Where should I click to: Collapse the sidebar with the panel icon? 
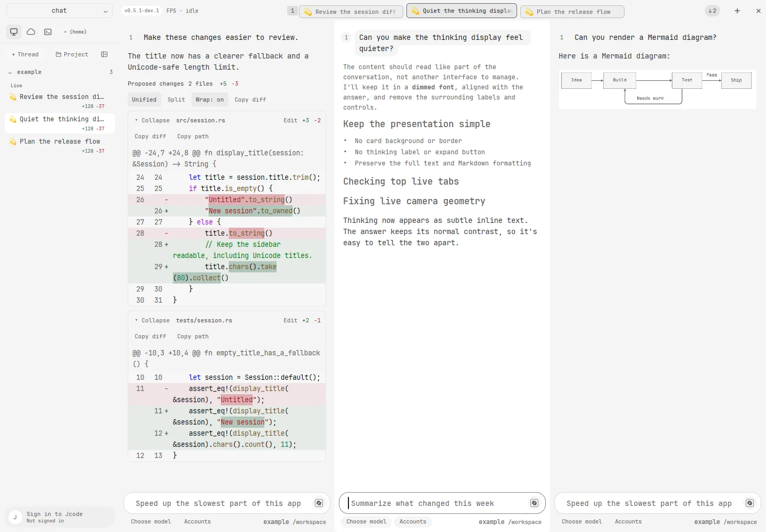104,54
